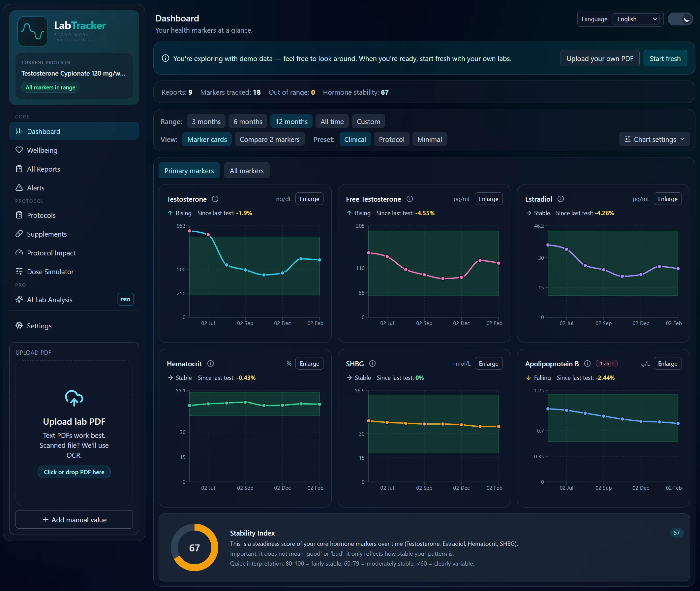Click the LabTracker logo icon
The image size is (700, 591).
click(x=32, y=31)
